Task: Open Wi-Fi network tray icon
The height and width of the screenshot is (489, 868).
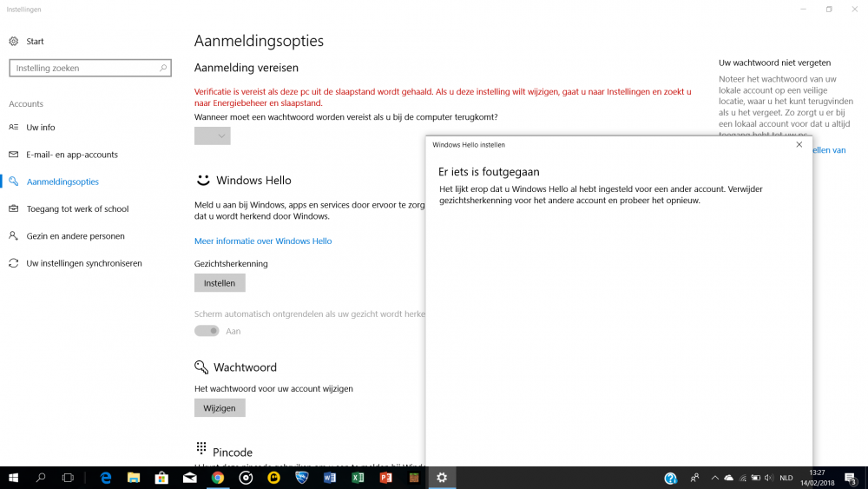Action: coord(742,478)
